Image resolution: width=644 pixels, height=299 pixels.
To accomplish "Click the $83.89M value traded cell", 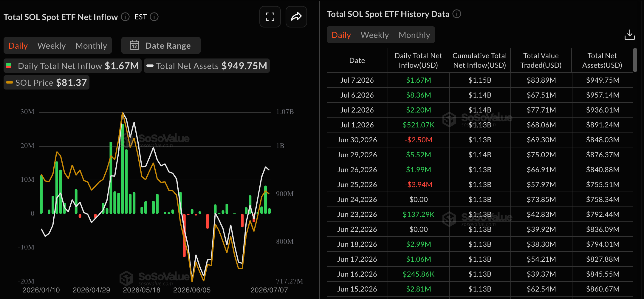I will click(541, 80).
